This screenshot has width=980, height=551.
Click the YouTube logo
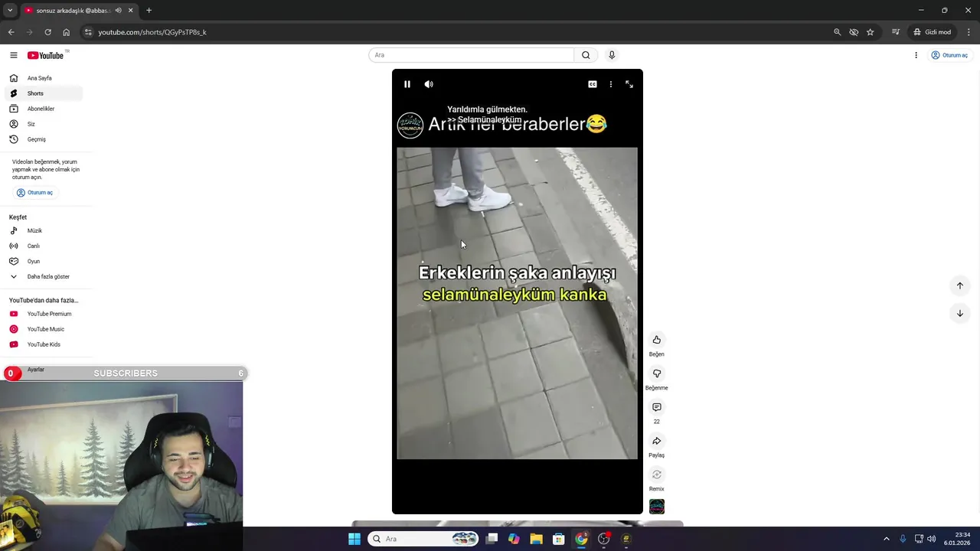[x=46, y=55]
